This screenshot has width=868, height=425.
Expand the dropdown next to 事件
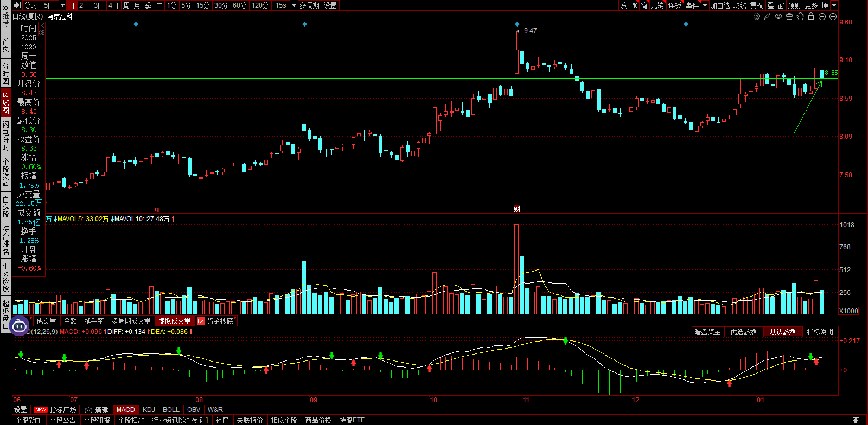[x=705, y=5]
